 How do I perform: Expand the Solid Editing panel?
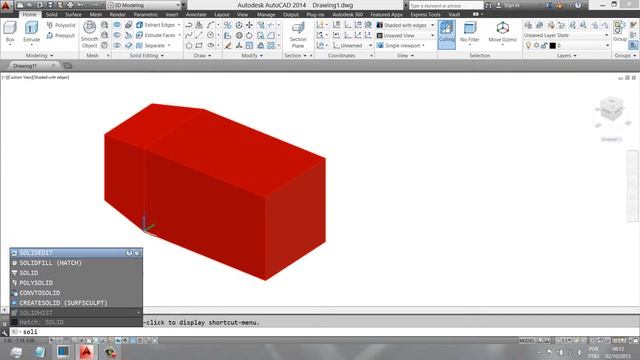click(x=147, y=55)
